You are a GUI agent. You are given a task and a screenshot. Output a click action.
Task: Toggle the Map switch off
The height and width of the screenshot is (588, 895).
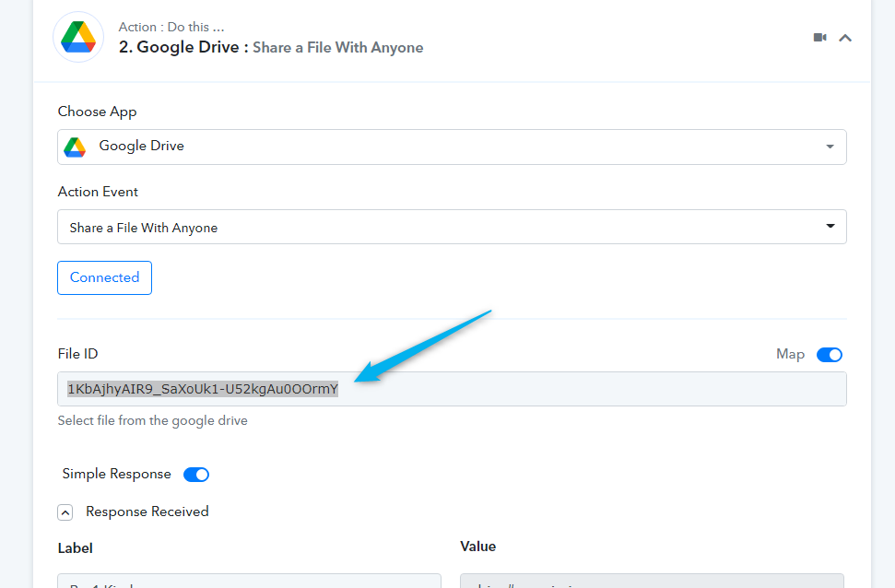830,355
